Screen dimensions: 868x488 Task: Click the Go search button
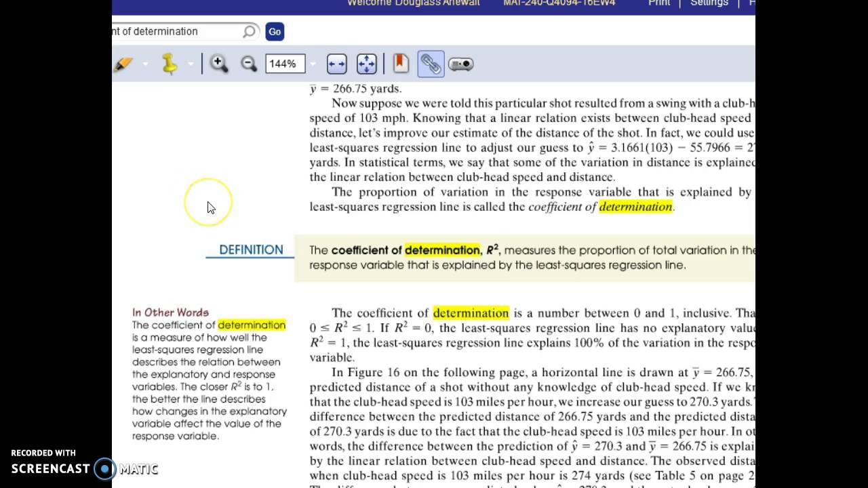click(275, 31)
